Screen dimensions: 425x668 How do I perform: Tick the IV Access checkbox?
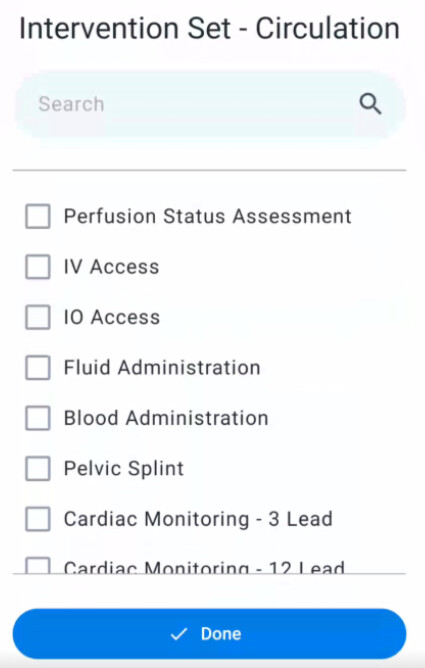[x=38, y=267]
